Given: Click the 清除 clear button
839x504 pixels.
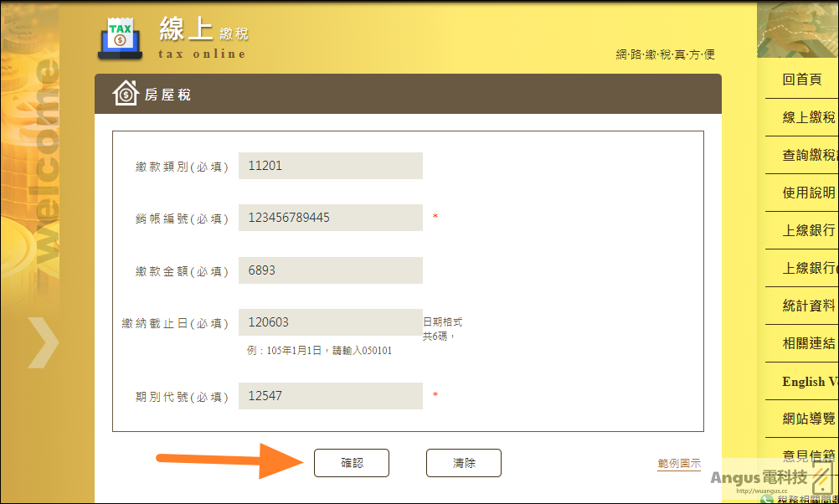Looking at the screenshot, I should 464,463.
